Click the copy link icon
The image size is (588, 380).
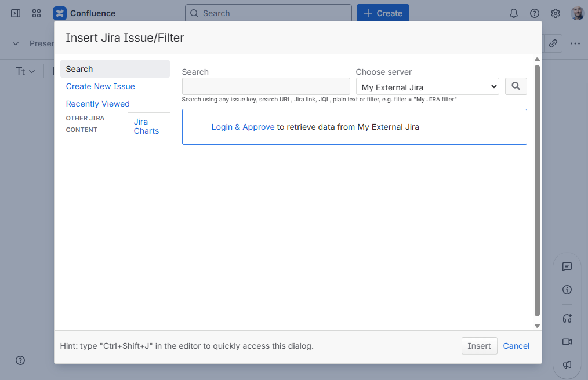pyautogui.click(x=553, y=43)
